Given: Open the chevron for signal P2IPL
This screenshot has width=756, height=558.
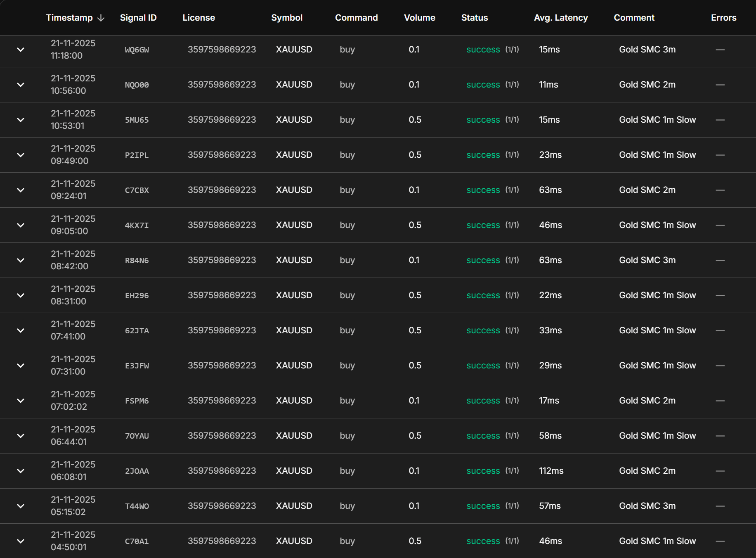Looking at the screenshot, I should 21,155.
